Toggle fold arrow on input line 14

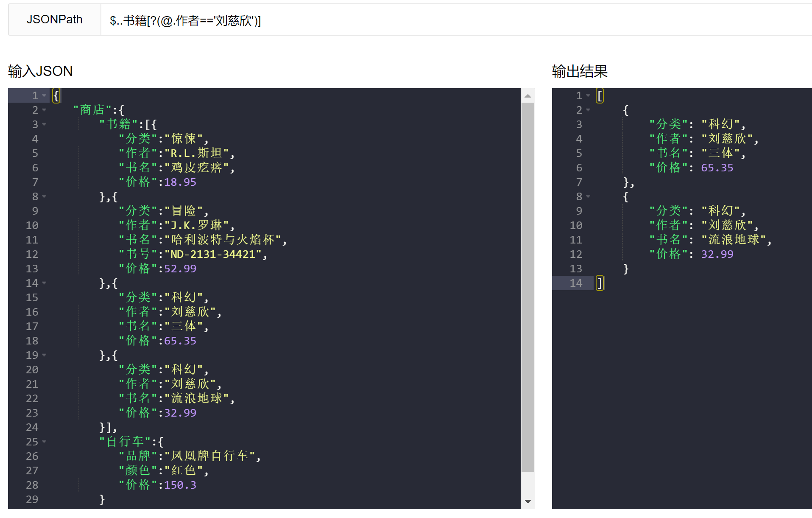coord(44,283)
